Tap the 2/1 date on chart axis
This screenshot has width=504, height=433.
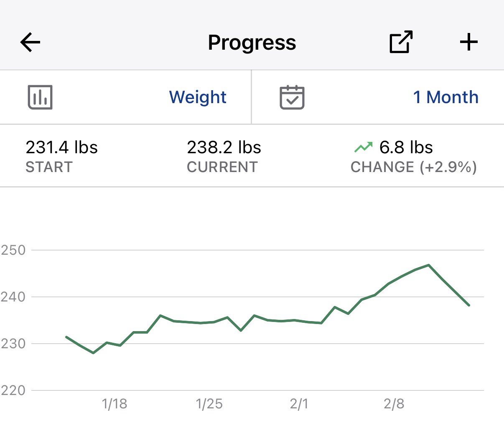(x=299, y=404)
